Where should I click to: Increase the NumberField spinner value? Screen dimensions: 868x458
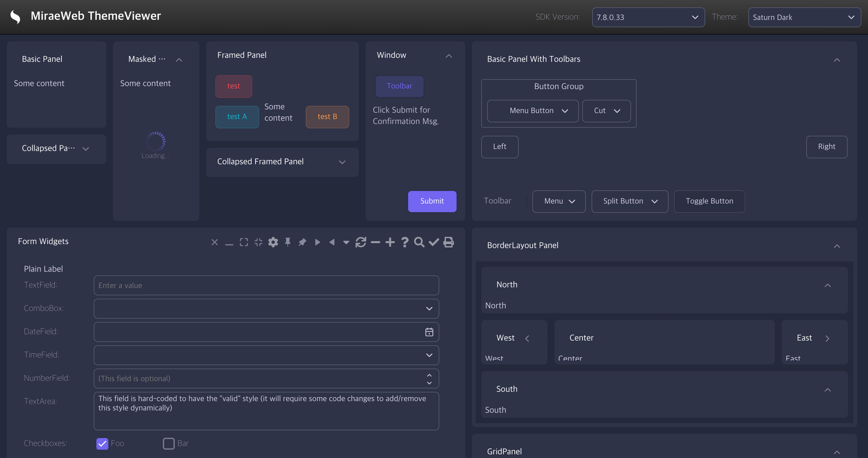point(429,375)
